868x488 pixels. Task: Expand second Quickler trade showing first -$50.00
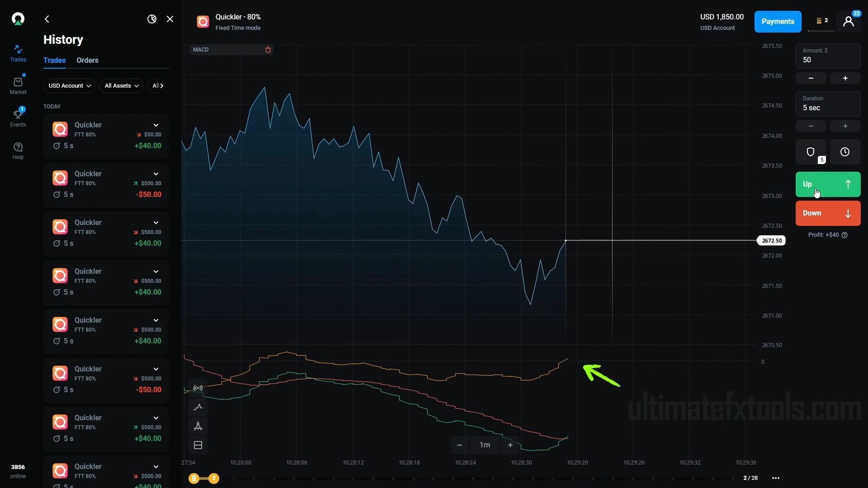[156, 174]
